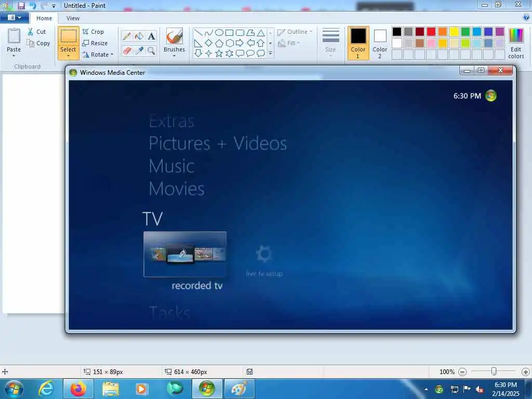
Task: Select Color 2 swatch button
Action: pyautogui.click(x=380, y=44)
